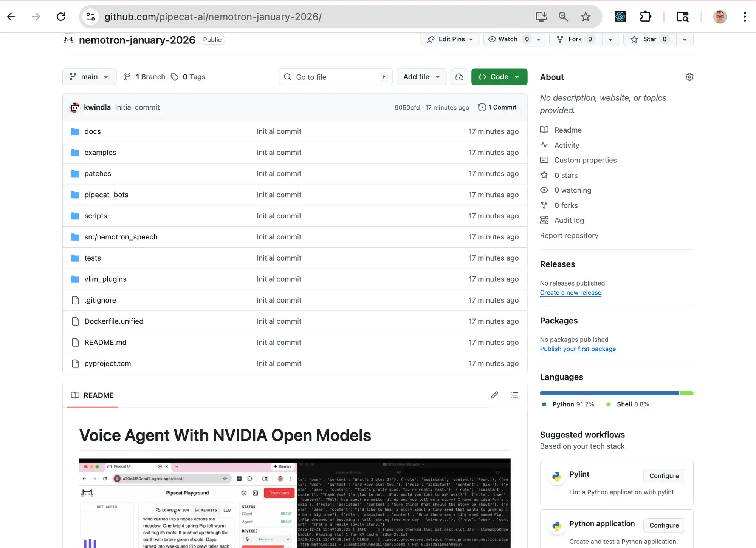Open the green Code dropdown
Screen dimensions: 756x548
pos(499,77)
